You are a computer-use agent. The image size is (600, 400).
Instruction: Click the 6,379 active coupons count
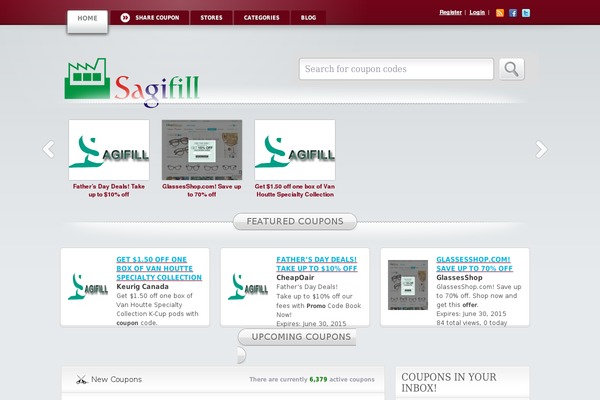[318, 379]
